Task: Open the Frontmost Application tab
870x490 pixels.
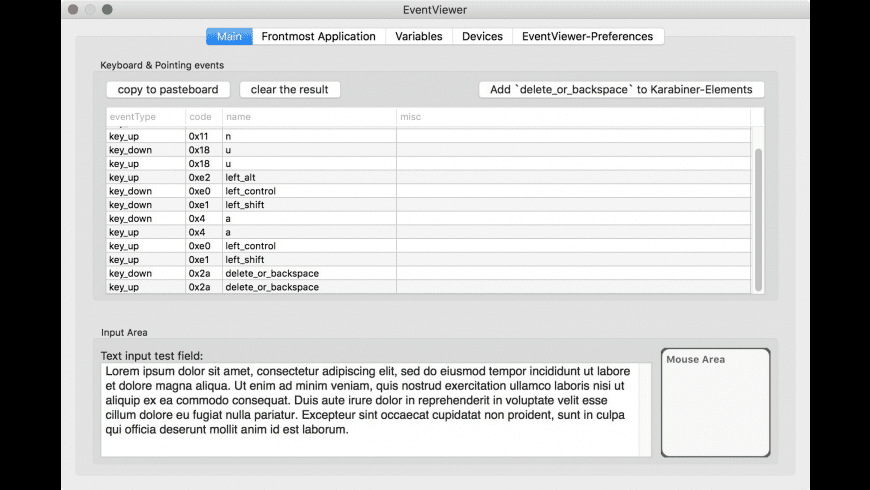Action: coord(318,36)
